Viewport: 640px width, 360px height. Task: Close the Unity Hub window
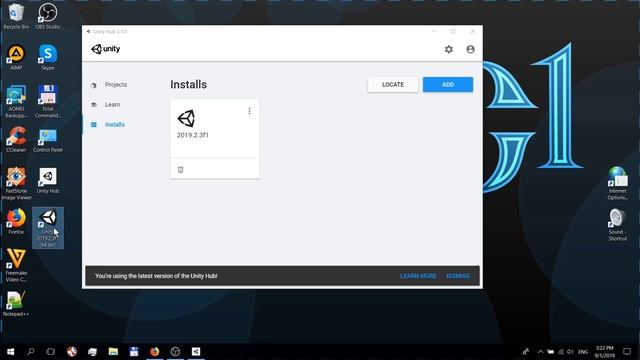click(472, 31)
